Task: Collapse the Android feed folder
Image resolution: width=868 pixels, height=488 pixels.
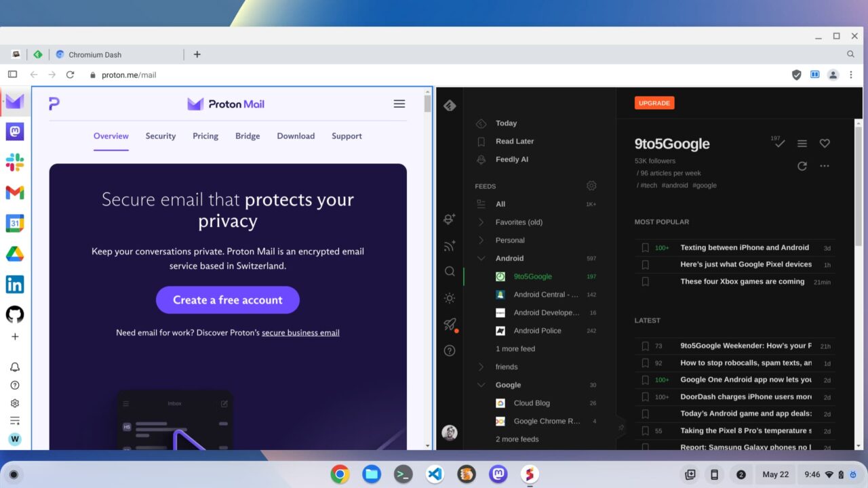Action: point(481,258)
